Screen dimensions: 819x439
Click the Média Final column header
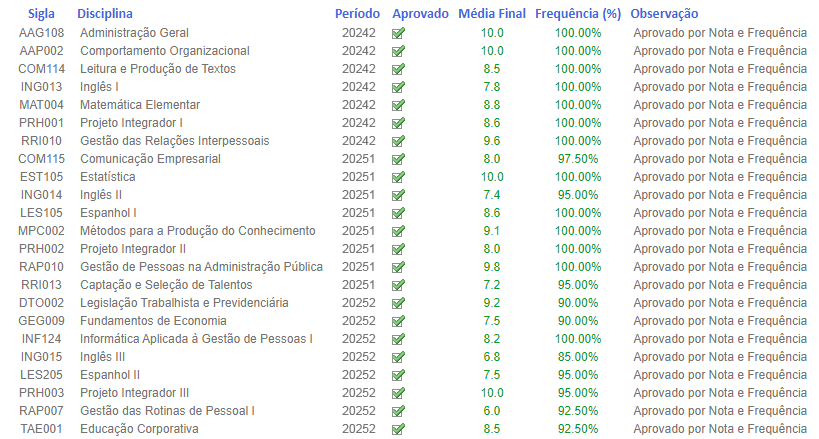(492, 14)
